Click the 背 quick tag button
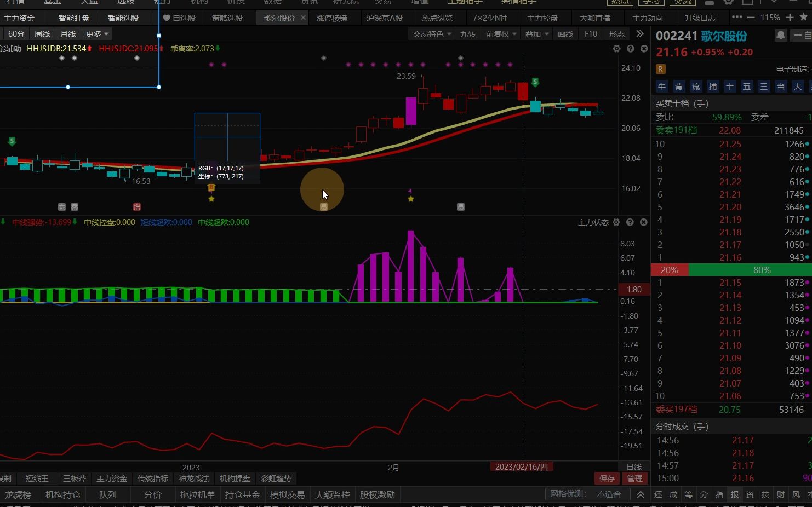Screen dimensions: 812x507 pos(679,87)
